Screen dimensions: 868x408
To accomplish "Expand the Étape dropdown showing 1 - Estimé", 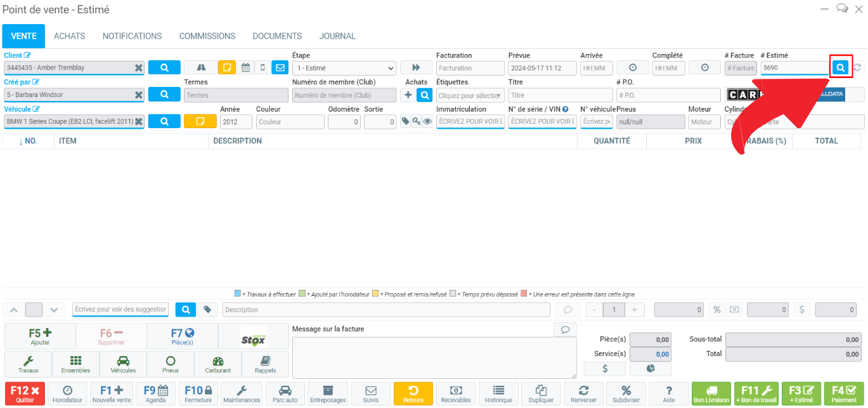I will tap(344, 68).
